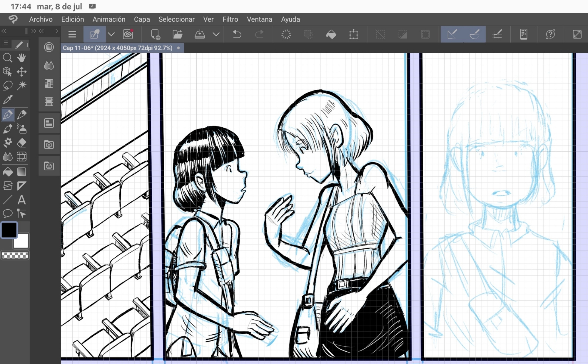Click the Undo arrow in toolbar
Viewport: 588px width, 364px height.
[237, 34]
